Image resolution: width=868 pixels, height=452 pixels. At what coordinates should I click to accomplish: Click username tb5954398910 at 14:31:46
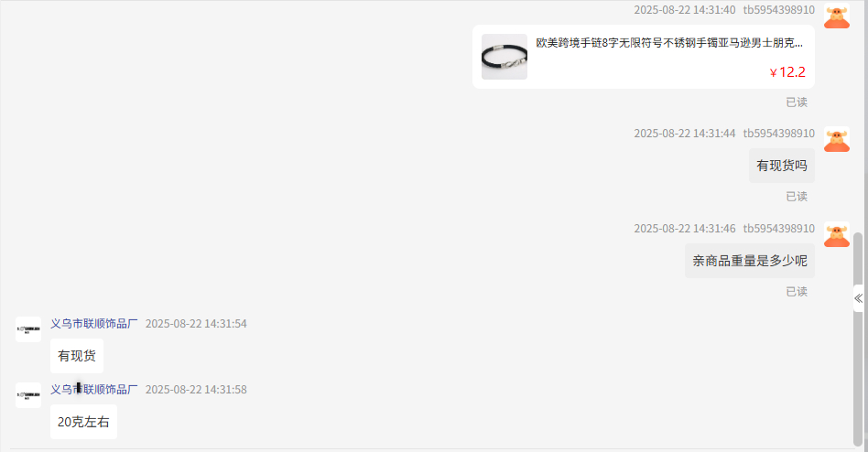779,229
